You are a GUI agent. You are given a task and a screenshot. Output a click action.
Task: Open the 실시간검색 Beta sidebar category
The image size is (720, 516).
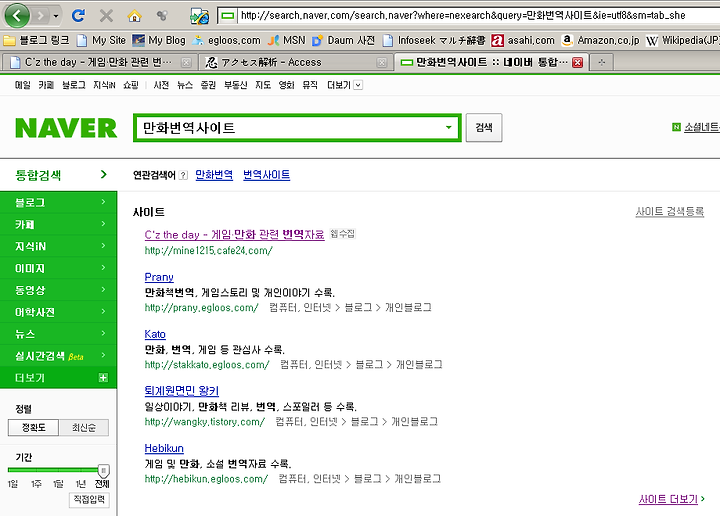tap(58, 356)
